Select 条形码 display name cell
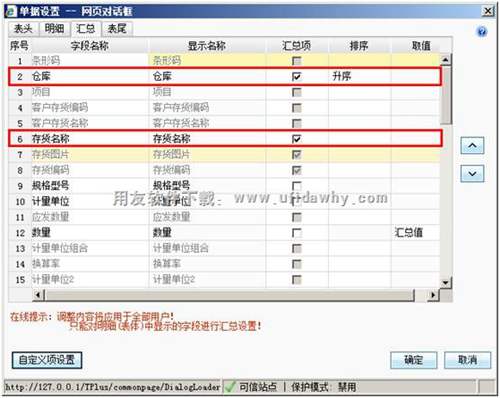This screenshot has width=500, height=398. [207, 61]
